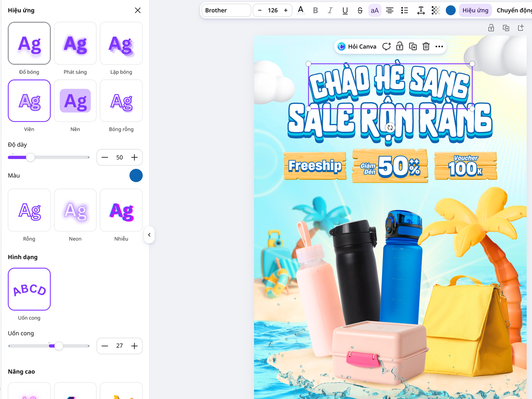
Task: Decrease Độ dày value with minus button
Action: (105, 157)
